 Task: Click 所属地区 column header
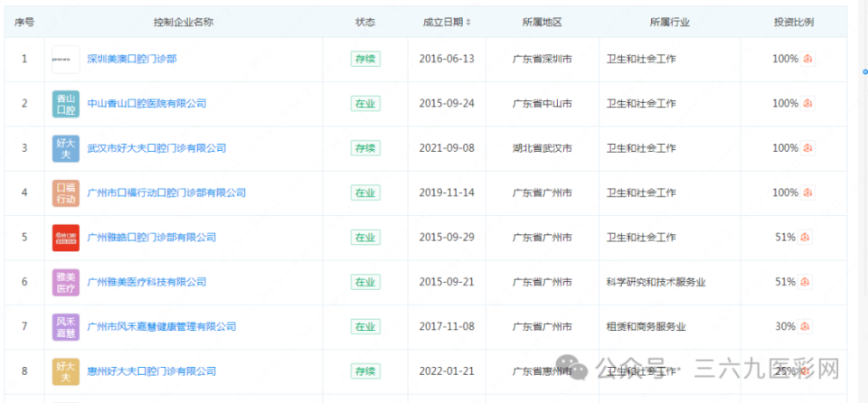(542, 23)
